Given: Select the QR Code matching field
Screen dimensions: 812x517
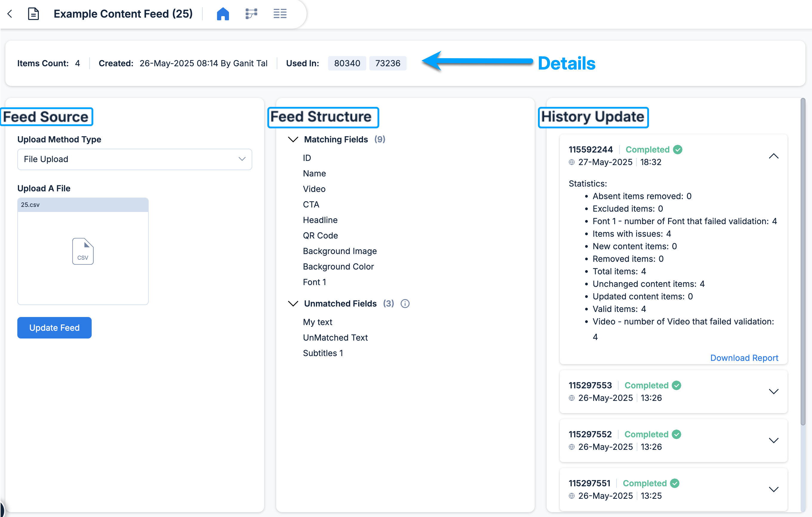Looking at the screenshot, I should [320, 236].
